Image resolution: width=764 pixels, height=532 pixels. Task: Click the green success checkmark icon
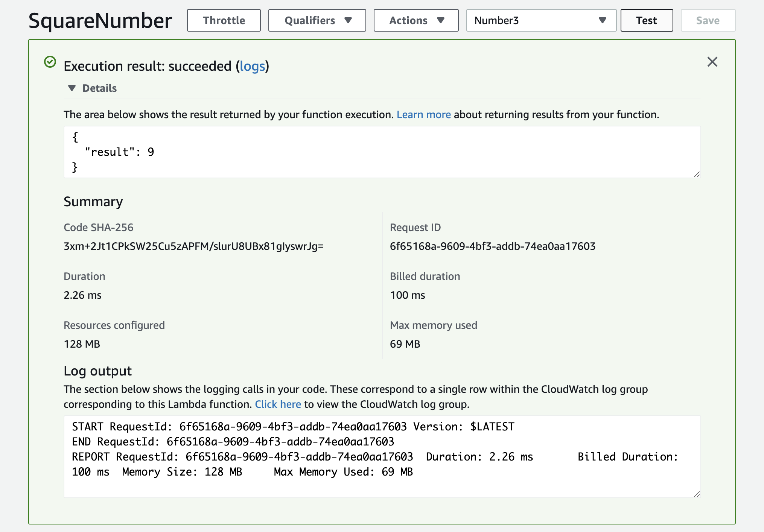50,62
